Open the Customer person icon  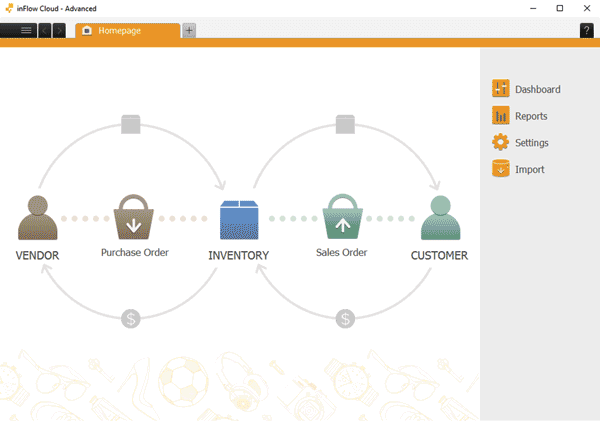(439, 218)
